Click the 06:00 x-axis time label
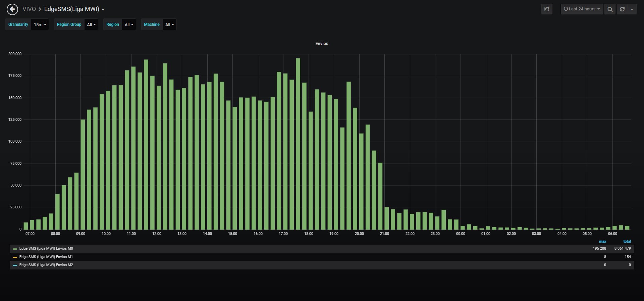The image size is (644, 301). coord(612,234)
